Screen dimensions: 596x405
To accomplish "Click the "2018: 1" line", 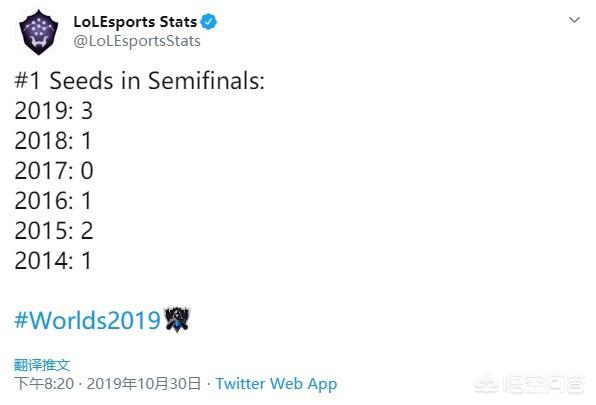I will pyautogui.click(x=53, y=141).
